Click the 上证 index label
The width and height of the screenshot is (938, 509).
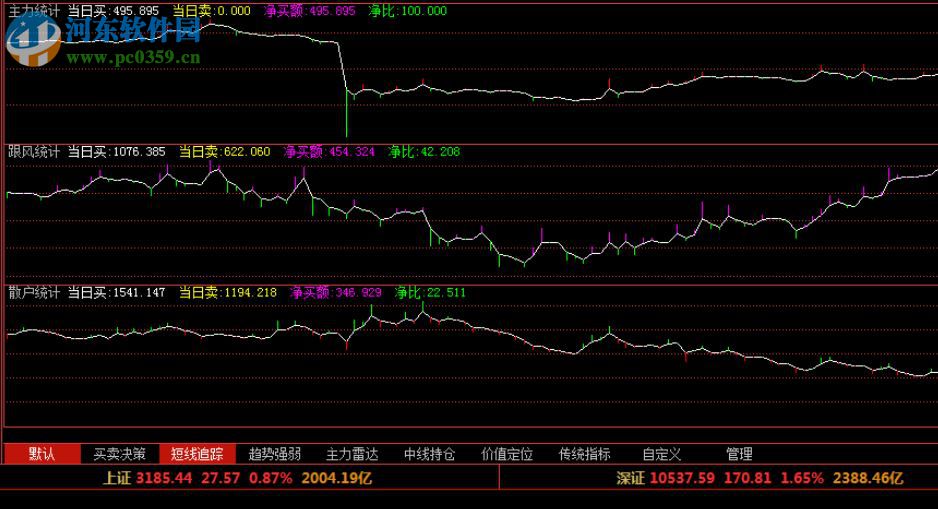click(117, 478)
